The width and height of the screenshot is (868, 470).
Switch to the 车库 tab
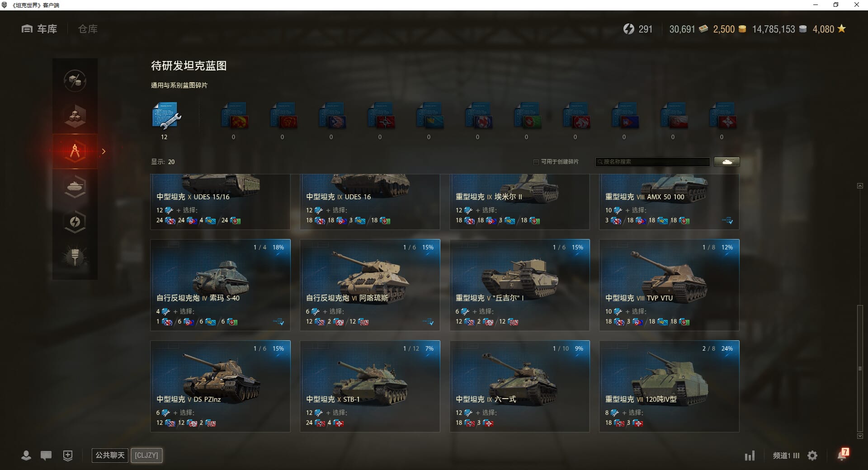click(39, 29)
